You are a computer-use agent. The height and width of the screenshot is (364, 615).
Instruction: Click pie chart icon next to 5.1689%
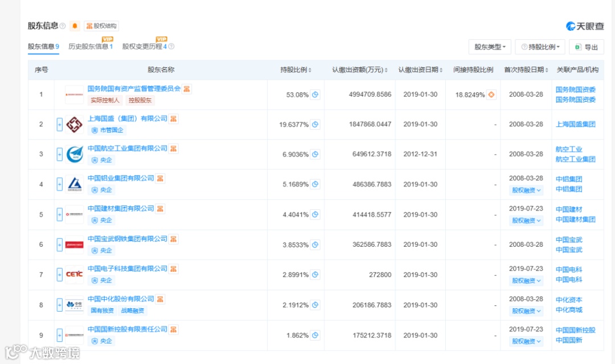[315, 184]
